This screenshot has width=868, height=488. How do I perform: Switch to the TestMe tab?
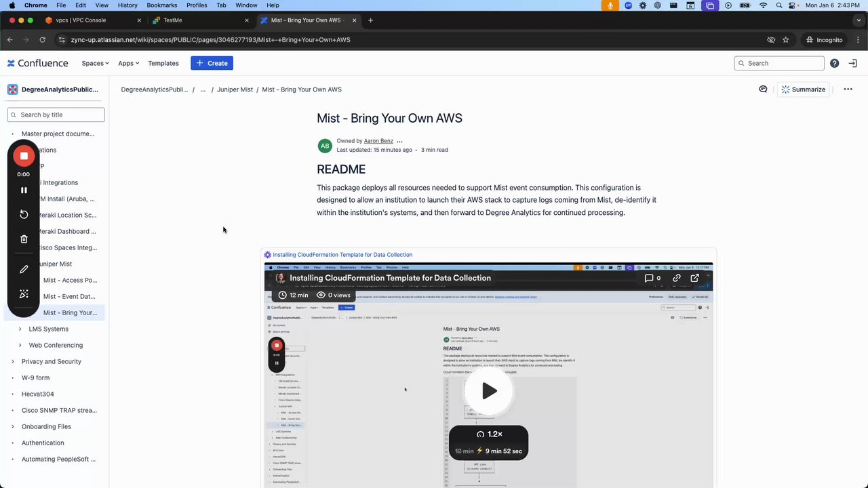pyautogui.click(x=201, y=20)
